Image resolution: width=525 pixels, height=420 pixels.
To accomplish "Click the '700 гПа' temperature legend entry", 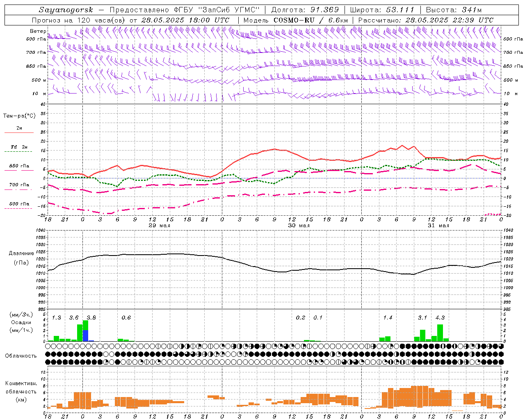I will [x=19, y=185].
